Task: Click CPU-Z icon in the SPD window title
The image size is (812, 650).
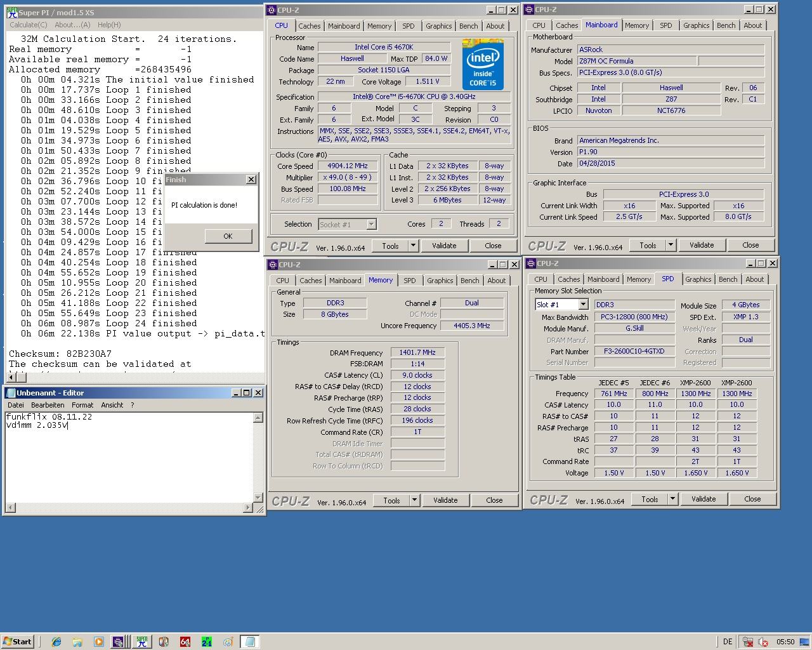Action: [531, 263]
